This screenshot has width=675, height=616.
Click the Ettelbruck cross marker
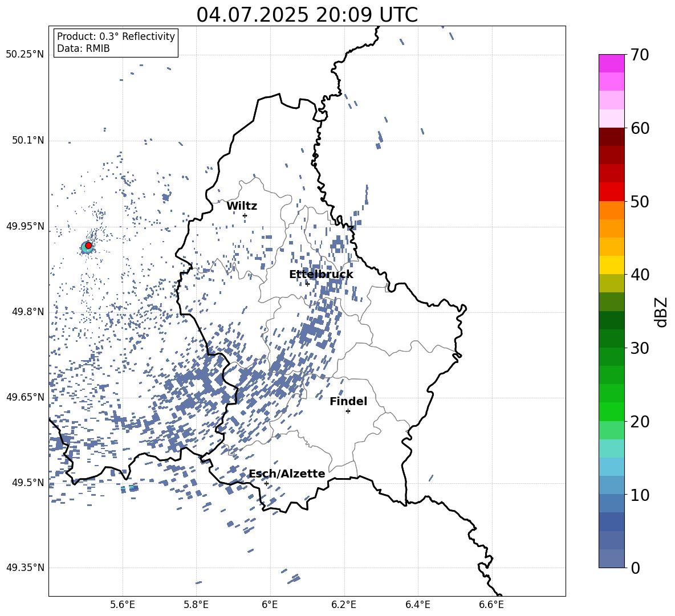(x=307, y=283)
